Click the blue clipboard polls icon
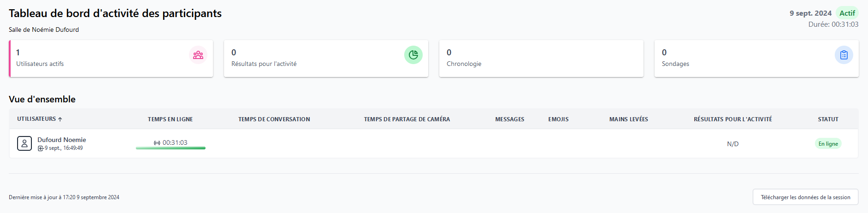This screenshot has height=213, width=868. tap(844, 55)
